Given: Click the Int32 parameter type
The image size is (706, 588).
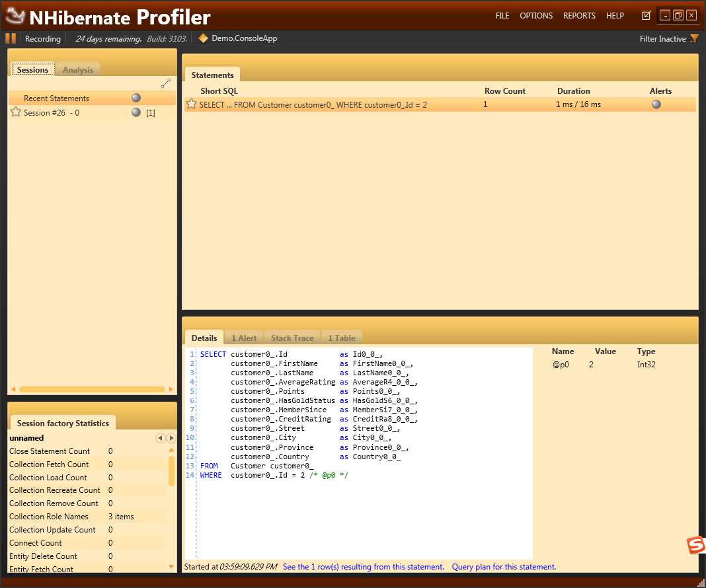Looking at the screenshot, I should [x=646, y=365].
